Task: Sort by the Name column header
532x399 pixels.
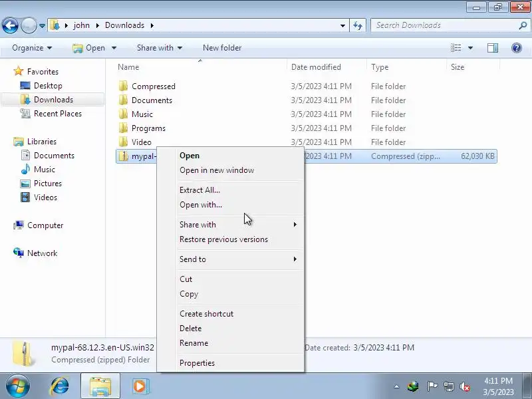Action: [201, 67]
